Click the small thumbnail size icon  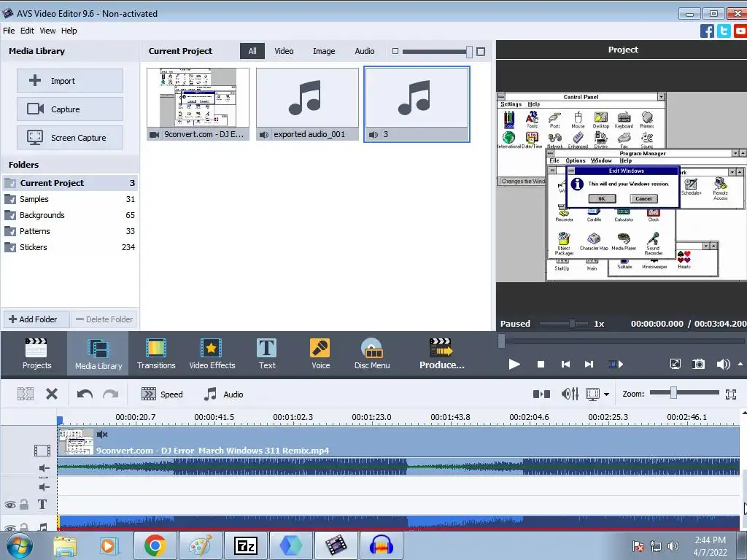coord(395,51)
